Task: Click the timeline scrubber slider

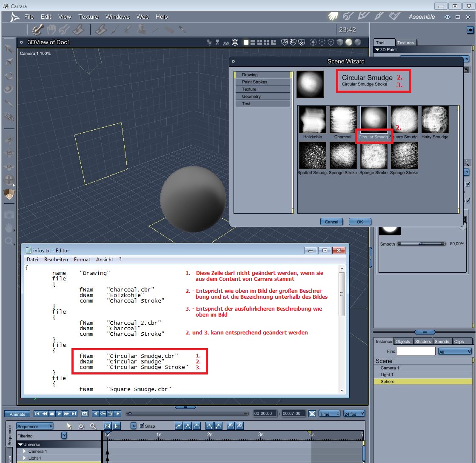Action: click(x=187, y=413)
